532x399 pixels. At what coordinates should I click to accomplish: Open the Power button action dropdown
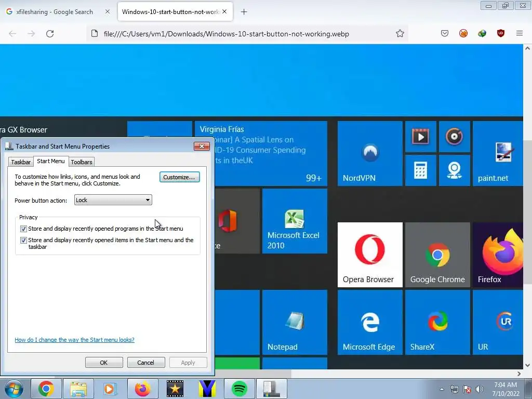[x=113, y=200]
